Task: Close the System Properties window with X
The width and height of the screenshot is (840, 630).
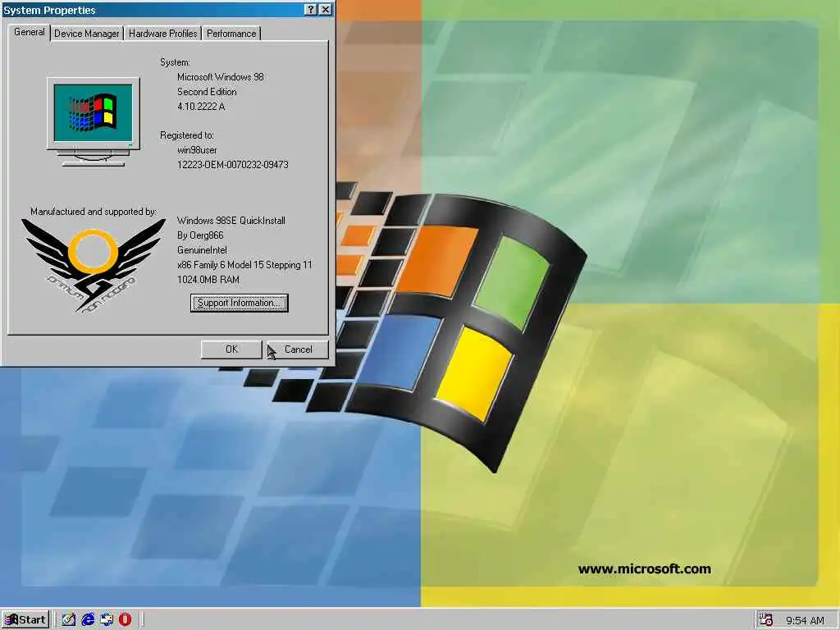Action: (325, 10)
